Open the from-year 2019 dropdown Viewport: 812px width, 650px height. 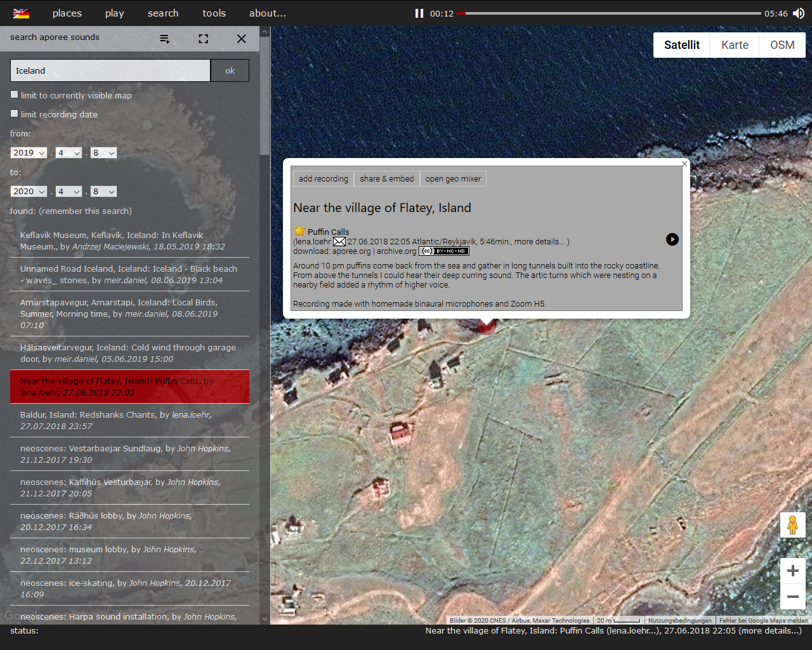pyautogui.click(x=29, y=153)
